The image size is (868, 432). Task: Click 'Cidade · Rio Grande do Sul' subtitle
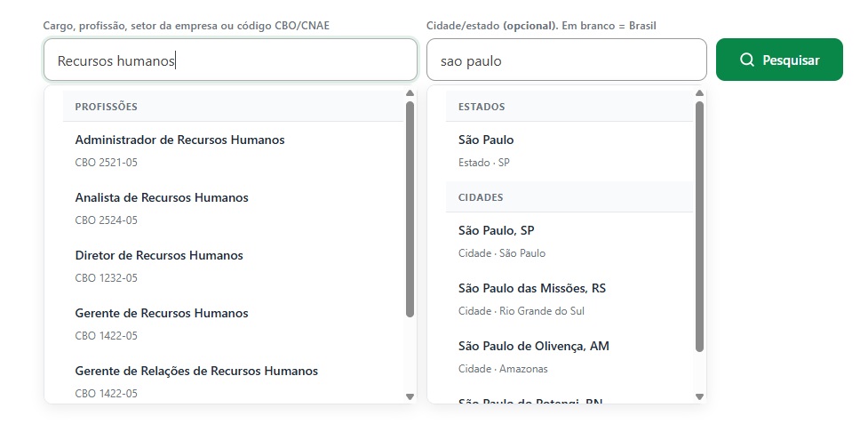(522, 311)
